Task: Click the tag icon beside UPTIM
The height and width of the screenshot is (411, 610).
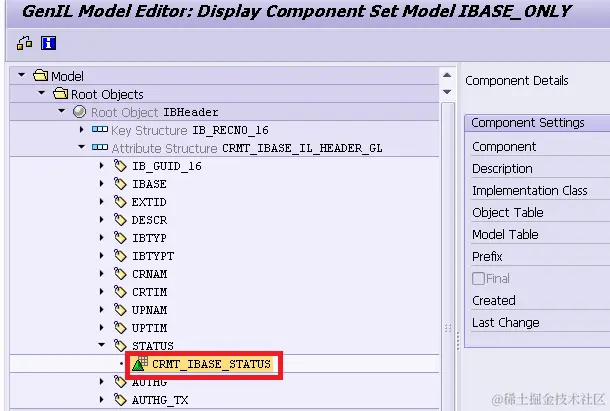Action: tap(120, 328)
